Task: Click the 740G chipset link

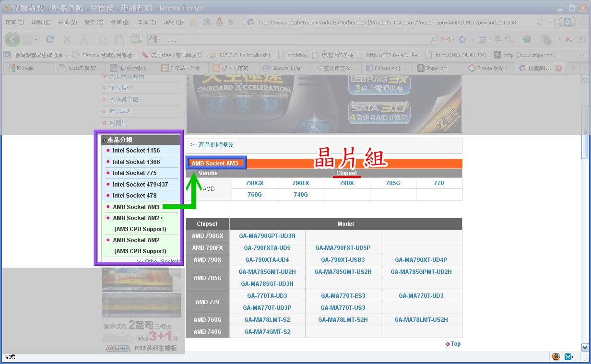Action: (x=301, y=195)
